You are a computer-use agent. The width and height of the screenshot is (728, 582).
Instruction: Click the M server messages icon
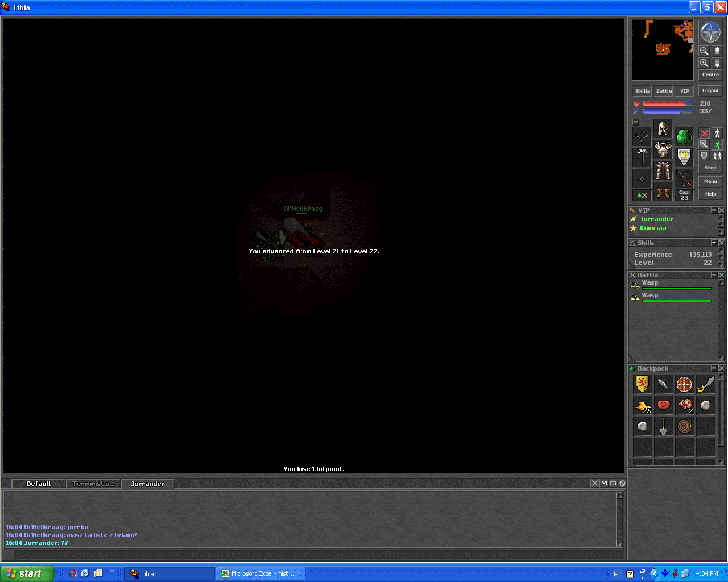(604, 483)
